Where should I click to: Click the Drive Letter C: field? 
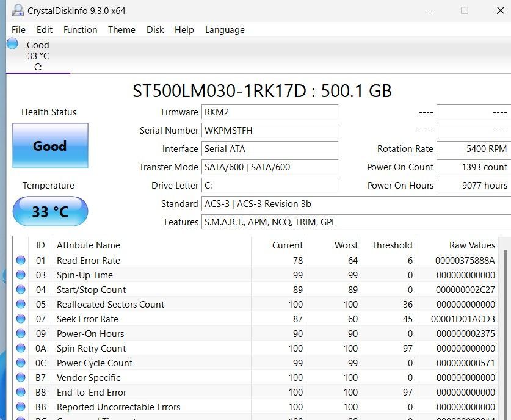point(270,186)
